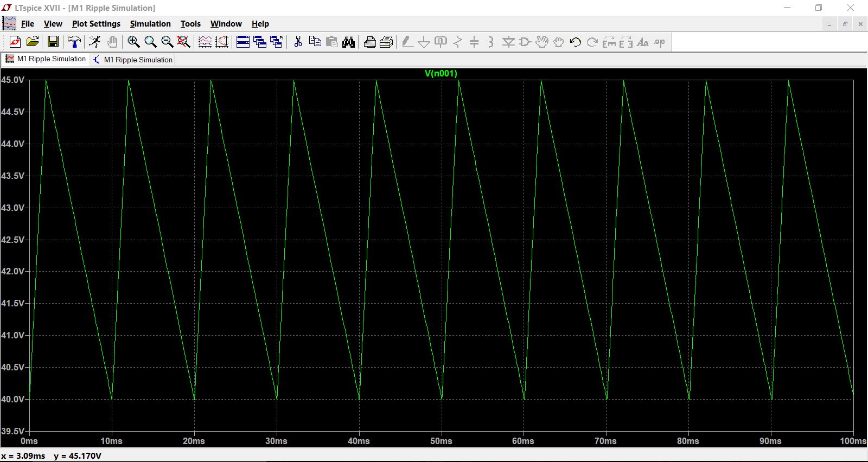Image resolution: width=868 pixels, height=462 pixels.
Task: Halt simulation with the hand icon
Action: (112, 42)
